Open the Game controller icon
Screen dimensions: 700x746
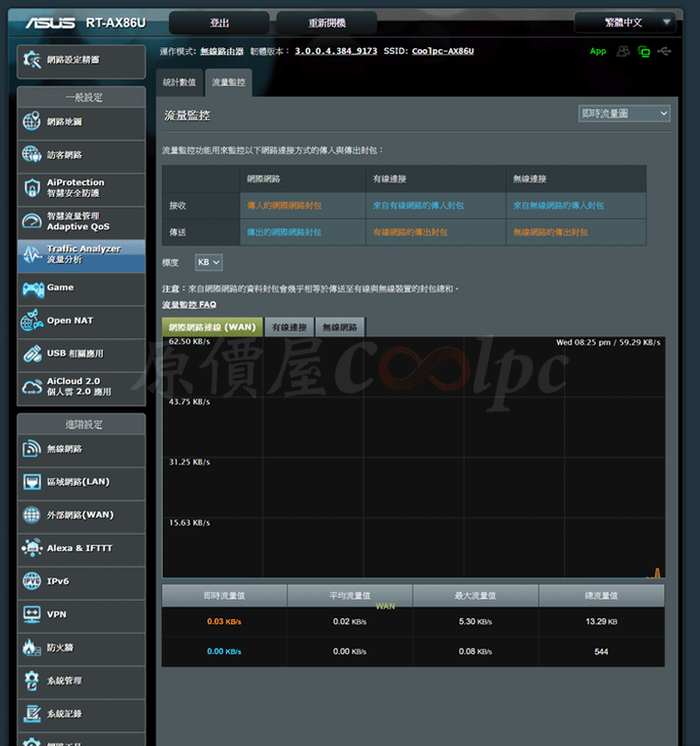click(x=33, y=288)
